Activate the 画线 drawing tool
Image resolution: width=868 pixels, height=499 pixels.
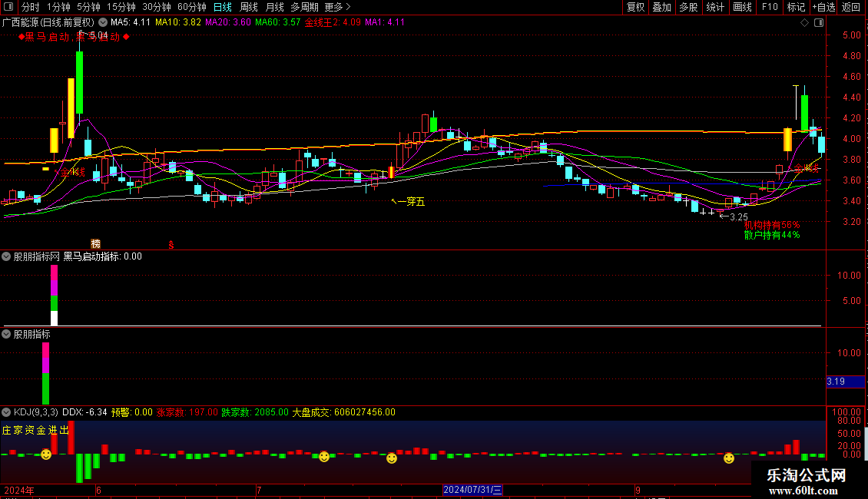pyautogui.click(x=742, y=7)
